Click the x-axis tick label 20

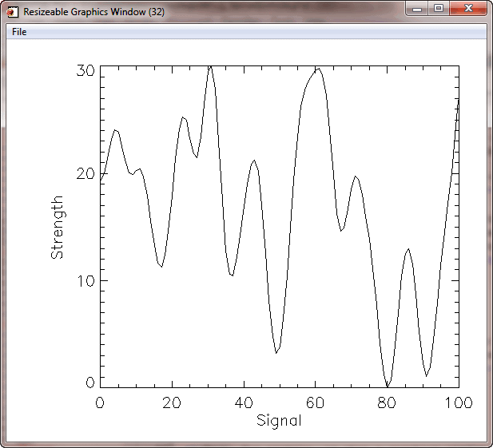click(172, 402)
